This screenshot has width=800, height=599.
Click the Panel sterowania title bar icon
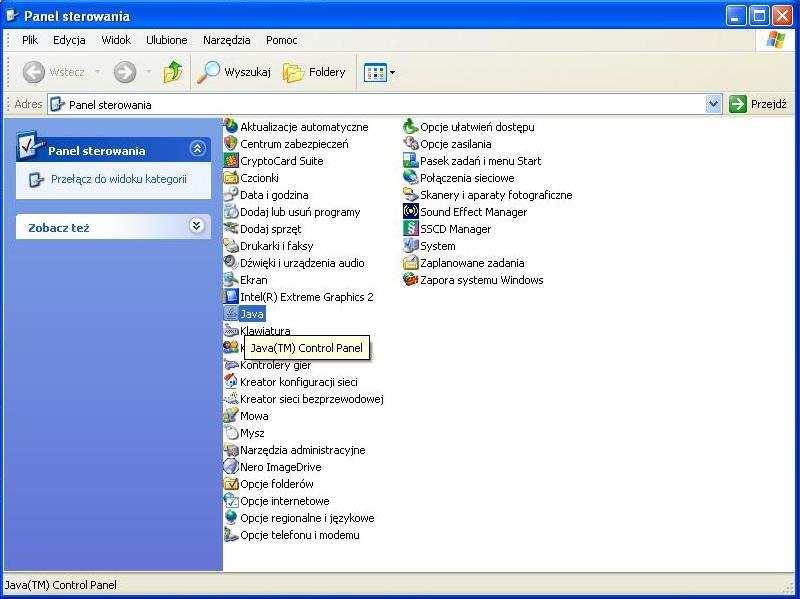12,15
